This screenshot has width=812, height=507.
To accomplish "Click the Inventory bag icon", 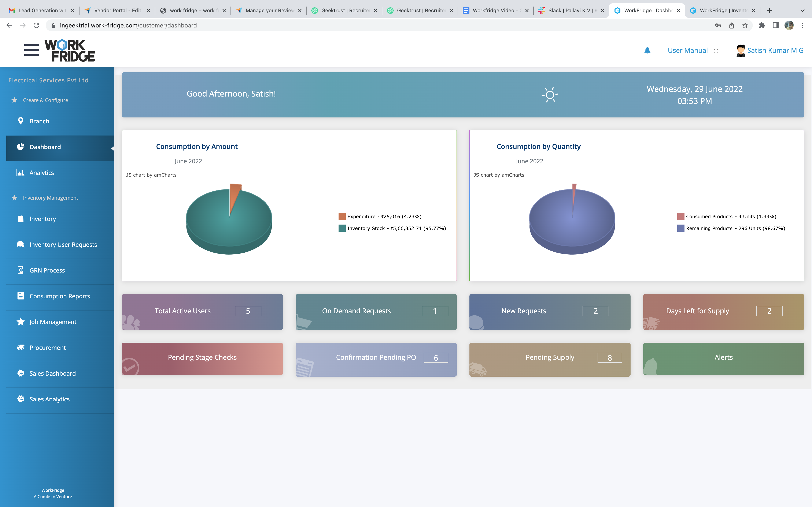I will point(21,219).
